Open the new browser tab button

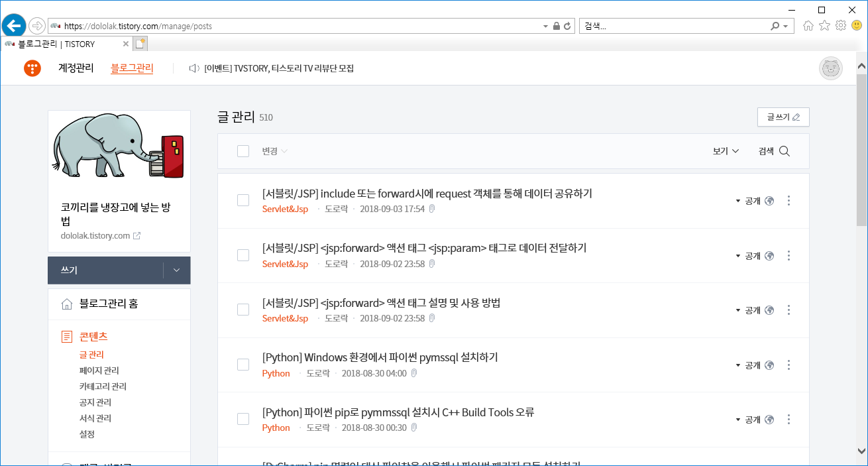coord(140,44)
